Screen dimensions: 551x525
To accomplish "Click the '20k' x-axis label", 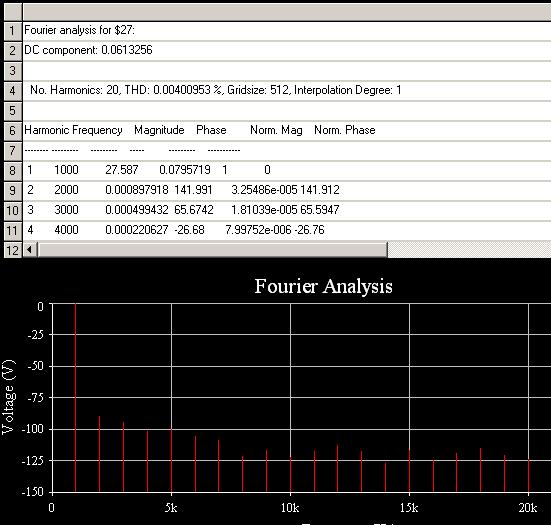I will pyautogui.click(x=528, y=508).
